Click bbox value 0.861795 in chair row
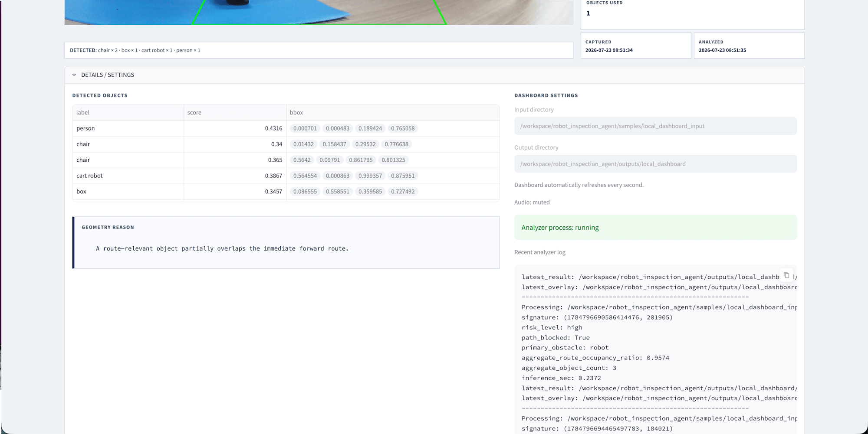Screen dimensions: 868x434 click(361, 160)
